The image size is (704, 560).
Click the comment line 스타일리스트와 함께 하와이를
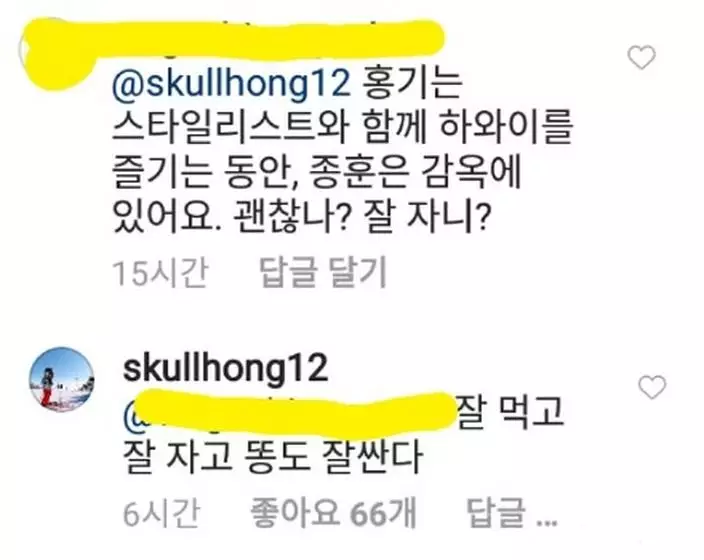tap(343, 128)
